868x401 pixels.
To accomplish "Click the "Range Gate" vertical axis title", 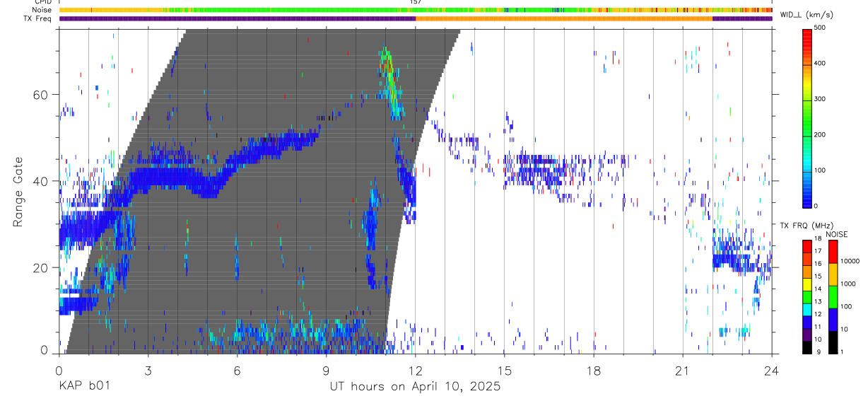I will [x=17, y=192].
